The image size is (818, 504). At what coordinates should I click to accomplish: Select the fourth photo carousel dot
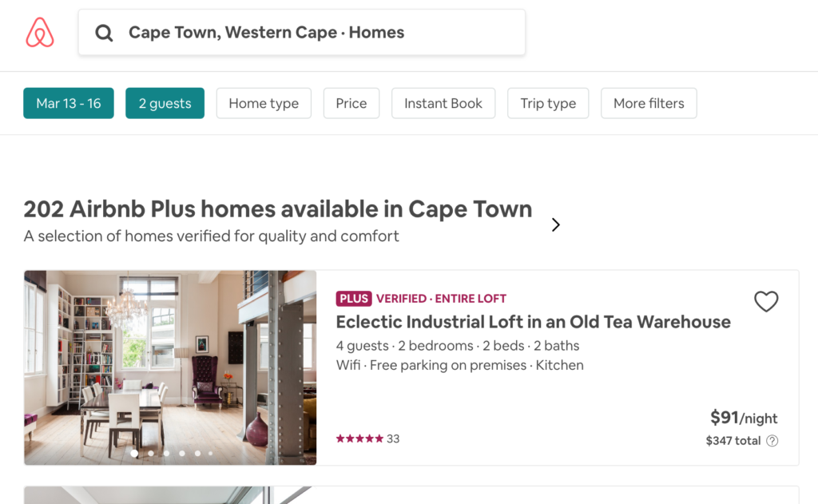[x=182, y=453]
